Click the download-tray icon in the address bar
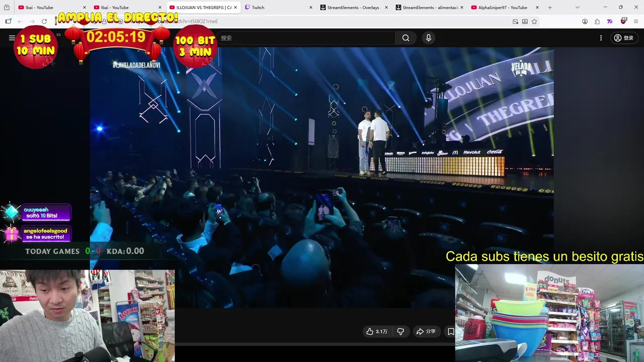The width and height of the screenshot is (644, 362). pos(525,22)
